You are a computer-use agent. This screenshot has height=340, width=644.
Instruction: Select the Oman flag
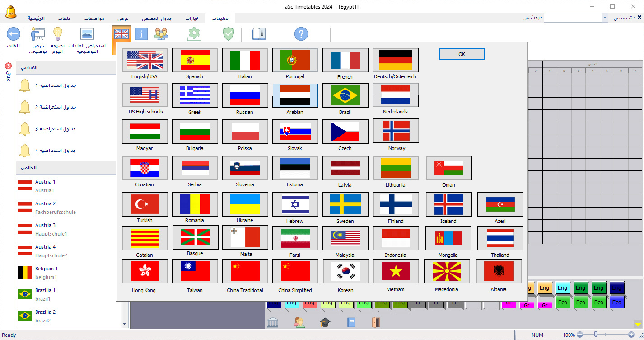pos(449,168)
